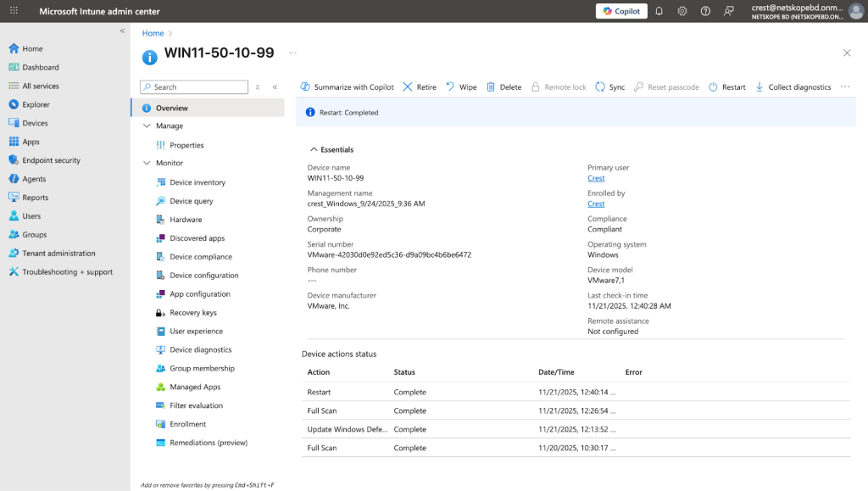Open Hardware page
The height and width of the screenshot is (491, 868).
coord(186,220)
